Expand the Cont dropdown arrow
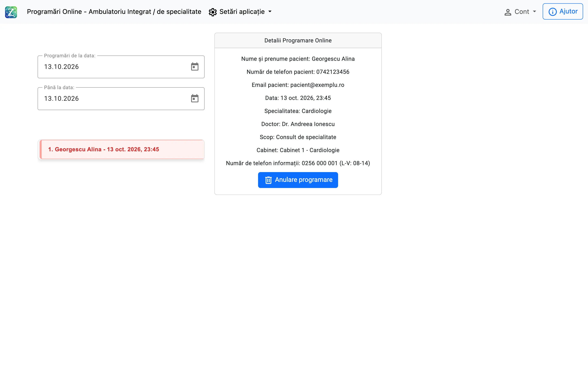 (534, 12)
